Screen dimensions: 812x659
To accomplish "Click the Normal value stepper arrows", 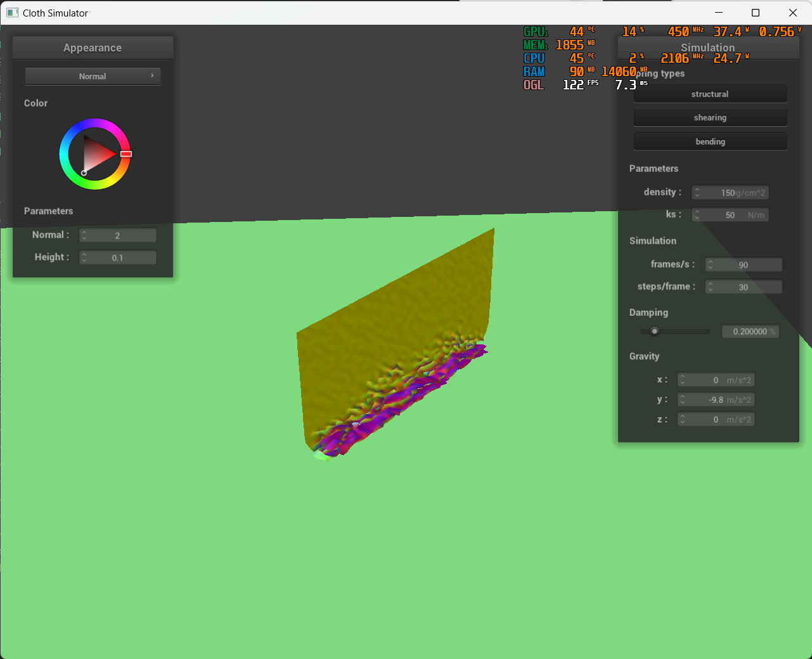I will pos(84,235).
